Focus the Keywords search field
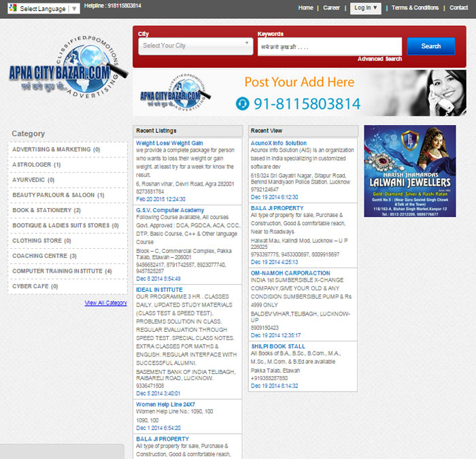The height and width of the screenshot is (459, 476). 330,46
